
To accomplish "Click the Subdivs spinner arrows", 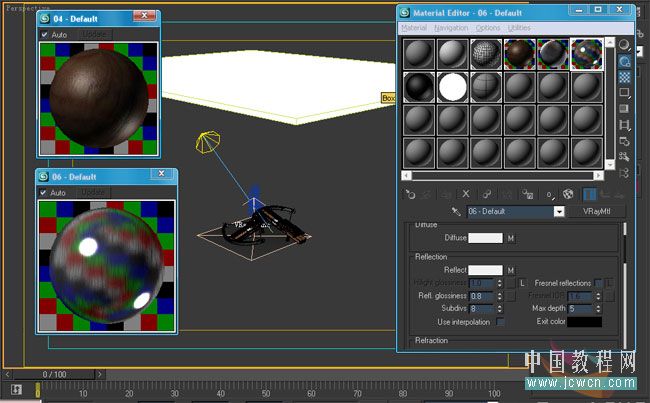I will pyautogui.click(x=499, y=308).
